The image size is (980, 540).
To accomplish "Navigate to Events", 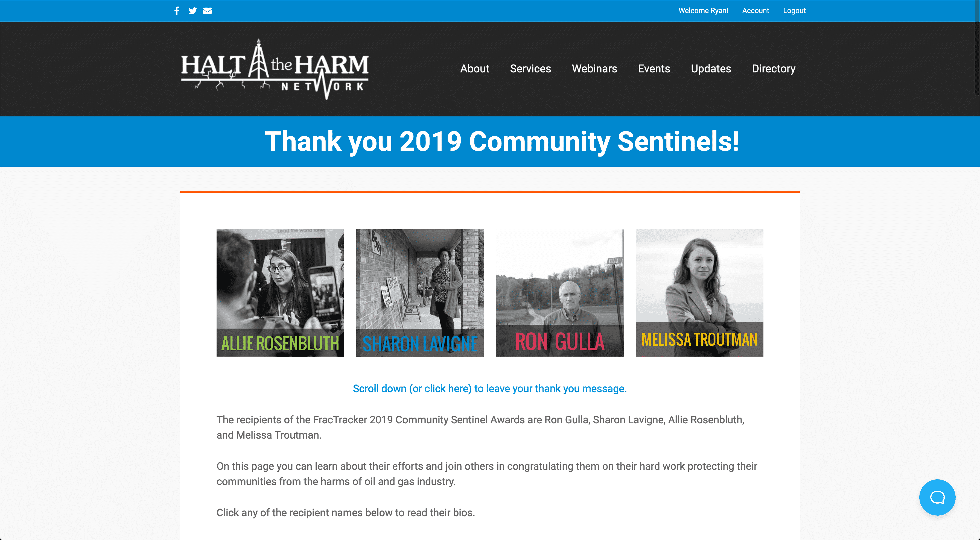I will [x=654, y=68].
